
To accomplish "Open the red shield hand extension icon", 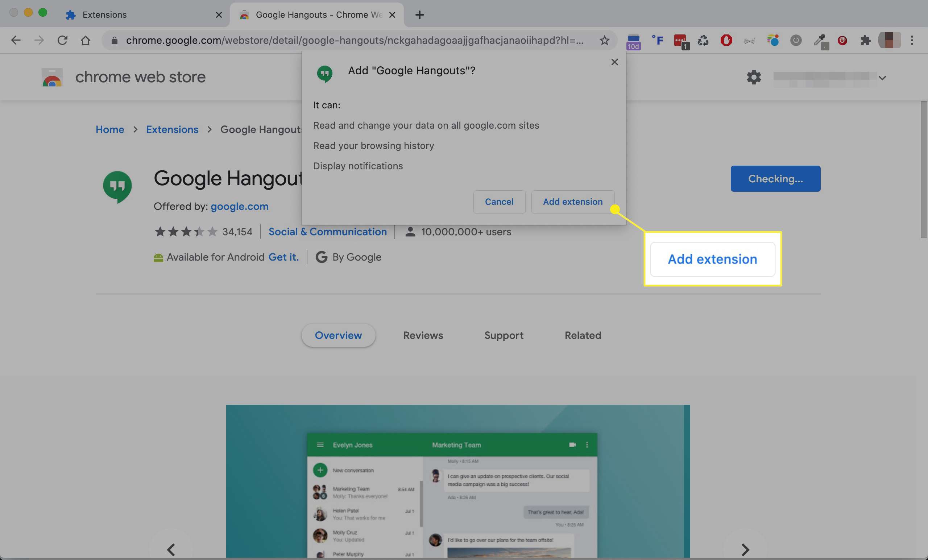I will point(726,40).
